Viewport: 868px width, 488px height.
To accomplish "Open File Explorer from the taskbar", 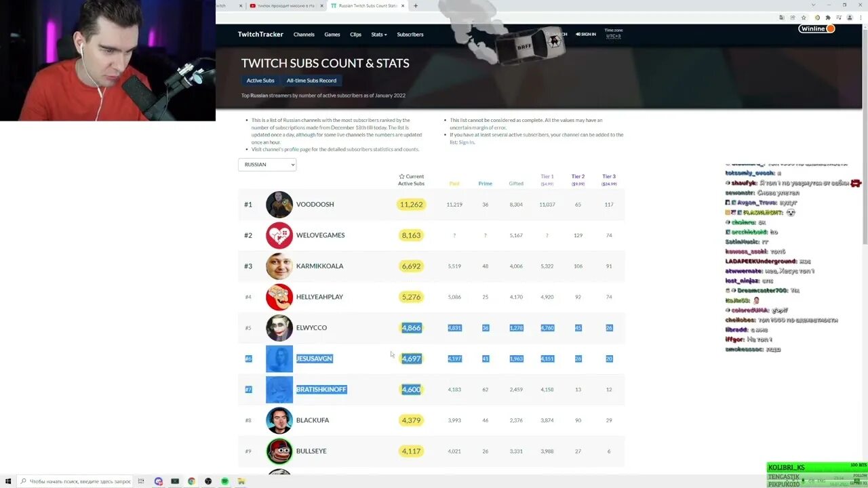I will (241, 481).
